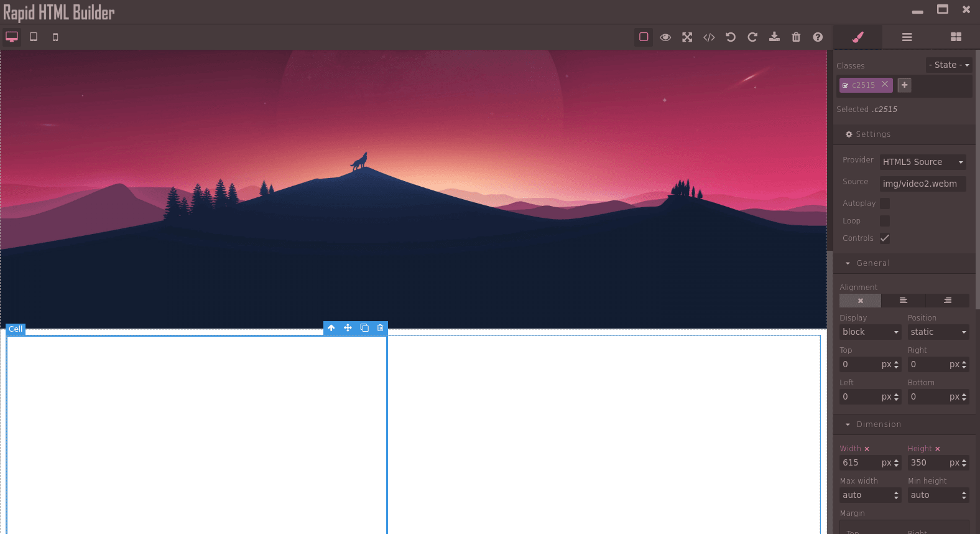Click the fullscreen toggle icon
The image size is (980, 534).
pos(687,37)
